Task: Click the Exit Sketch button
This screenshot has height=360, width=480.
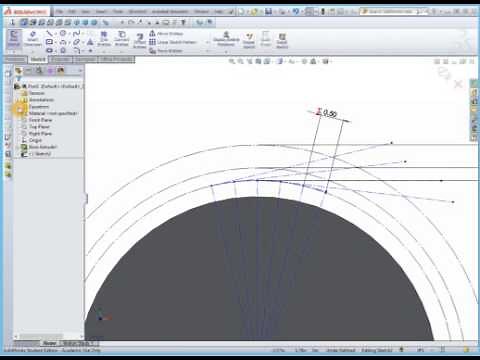Action: point(14,39)
